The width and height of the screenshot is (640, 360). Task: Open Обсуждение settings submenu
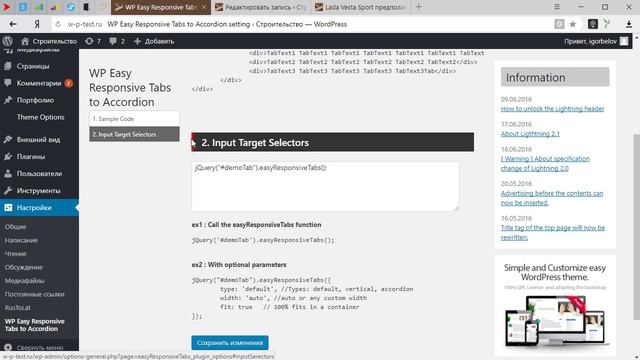click(x=24, y=267)
